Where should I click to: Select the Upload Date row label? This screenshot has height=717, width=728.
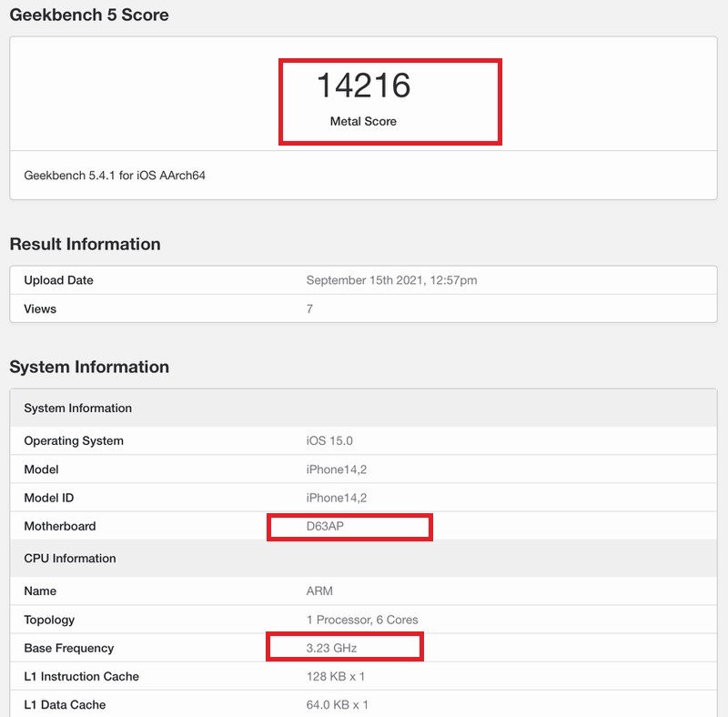click(58, 280)
